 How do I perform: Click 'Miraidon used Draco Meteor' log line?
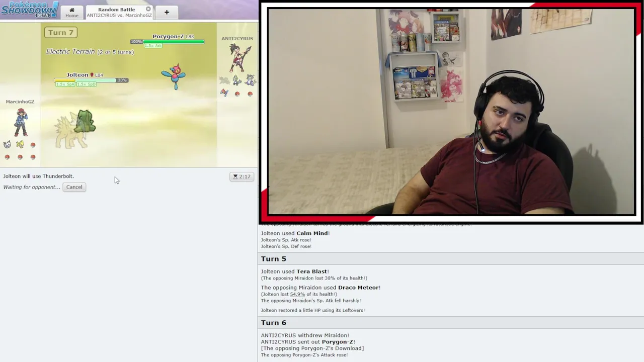[320, 288]
